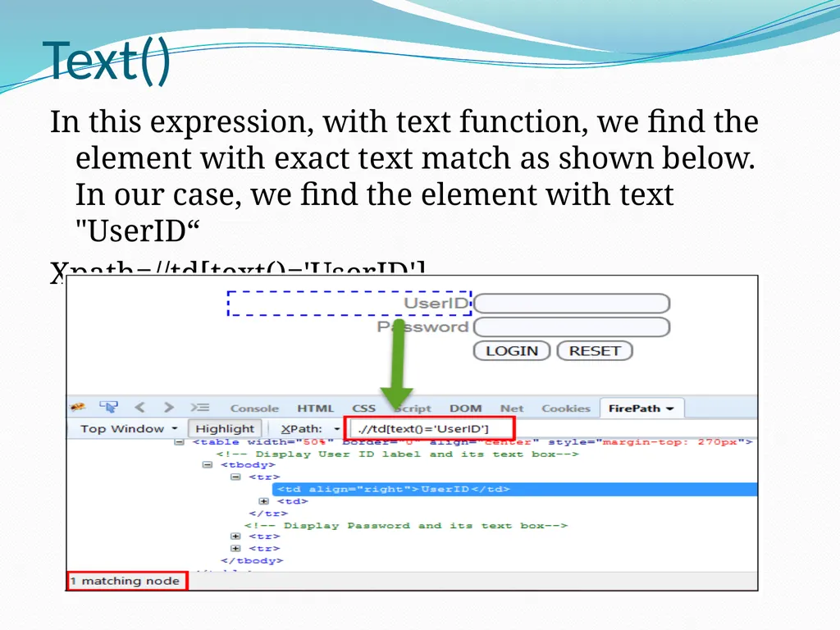Open the Console tab
The image size is (840, 630).
pos(254,409)
